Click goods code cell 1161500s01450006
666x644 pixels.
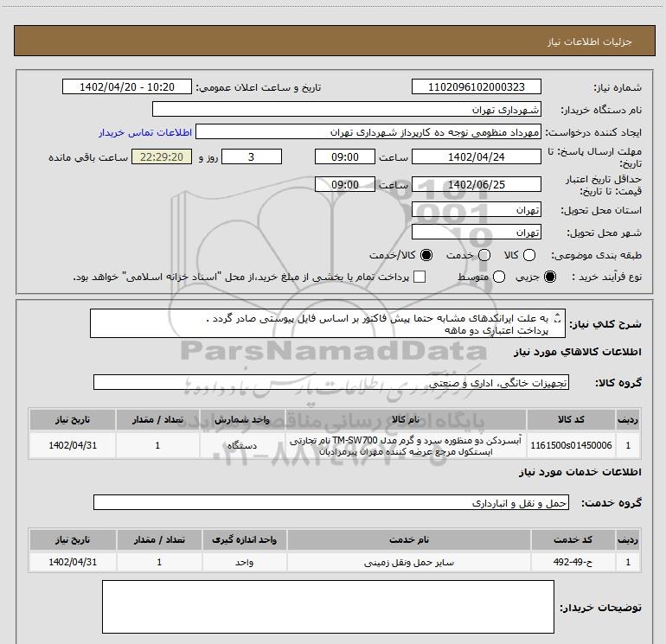571,445
